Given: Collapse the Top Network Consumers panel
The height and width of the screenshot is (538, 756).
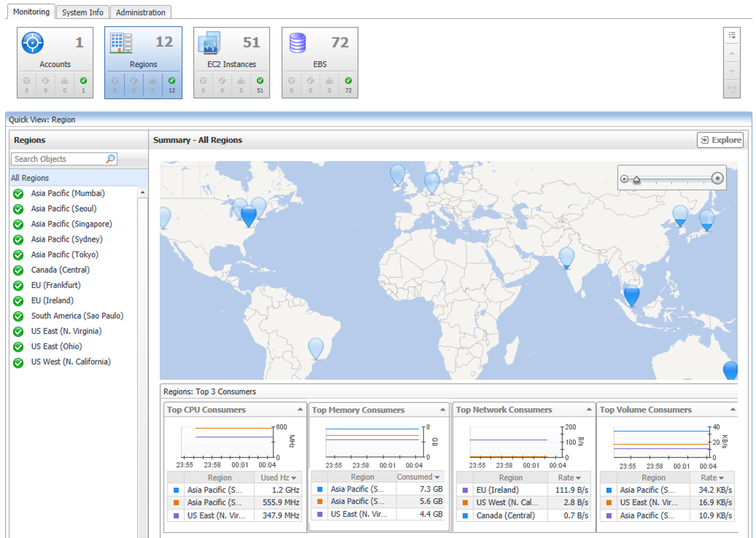Looking at the screenshot, I should click(588, 409).
